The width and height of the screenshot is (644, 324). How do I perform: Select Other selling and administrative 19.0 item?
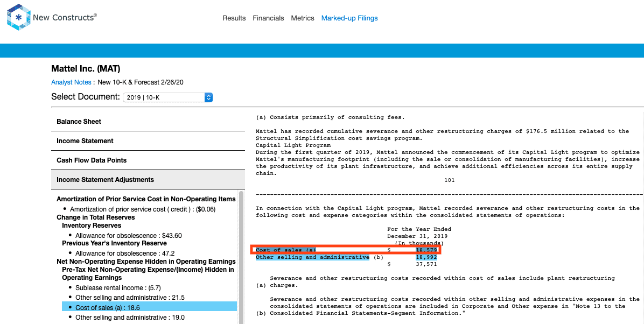pyautogui.click(x=130, y=318)
